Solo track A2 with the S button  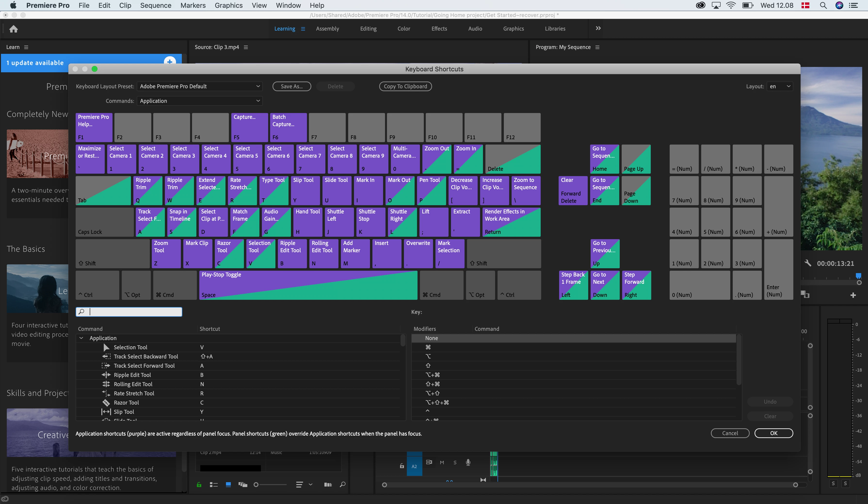click(455, 463)
